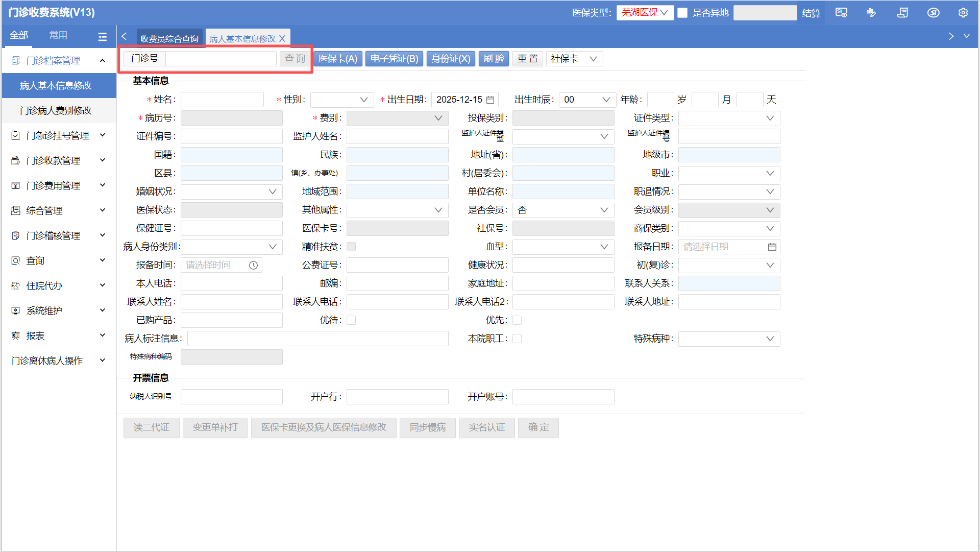Image resolution: width=980 pixels, height=552 pixels.
Task: Expand the 性别 dropdown
Action: pos(341,100)
